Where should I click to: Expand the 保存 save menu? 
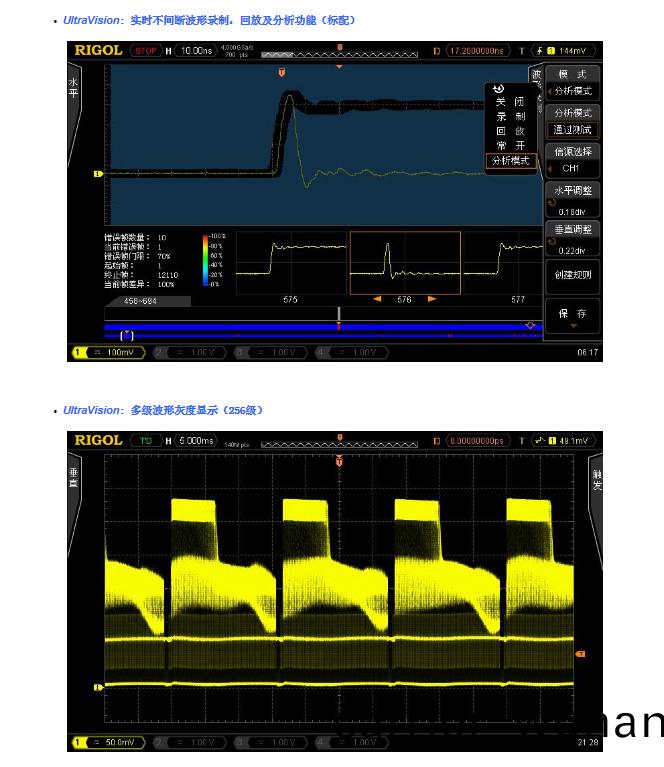tap(574, 315)
